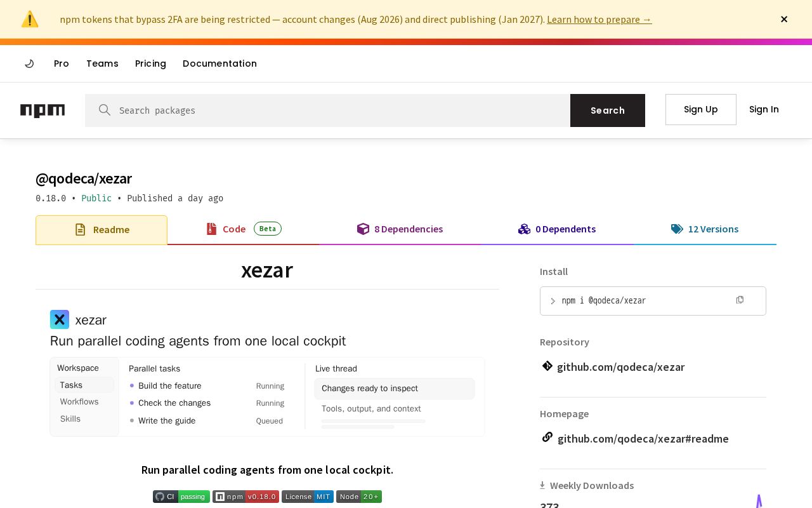Viewport: 812px width, 508px height.
Task: Click the xezar blue X logo
Action: pyautogui.click(x=60, y=319)
